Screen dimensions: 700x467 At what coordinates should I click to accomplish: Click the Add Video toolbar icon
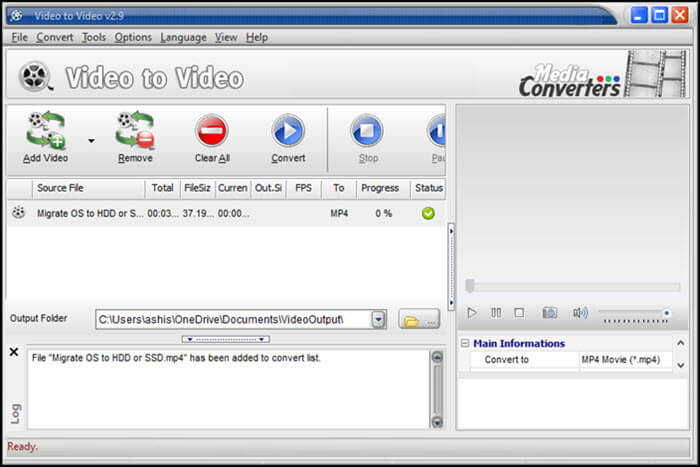point(45,131)
